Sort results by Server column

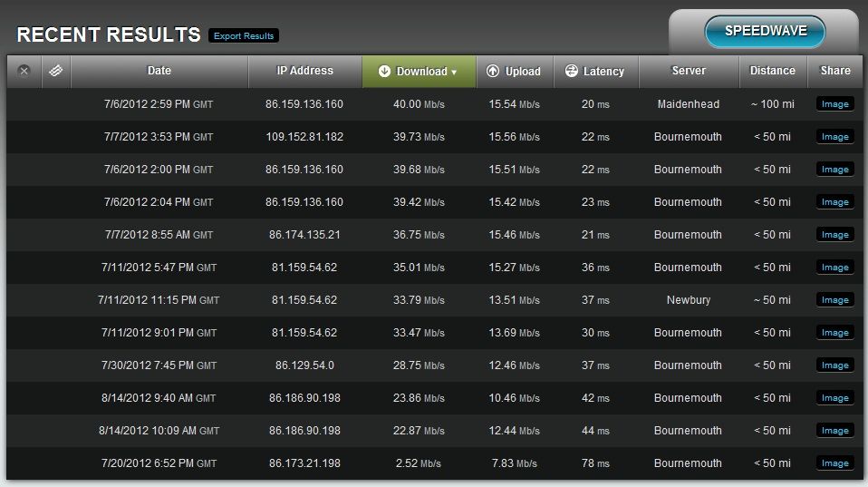[689, 71]
